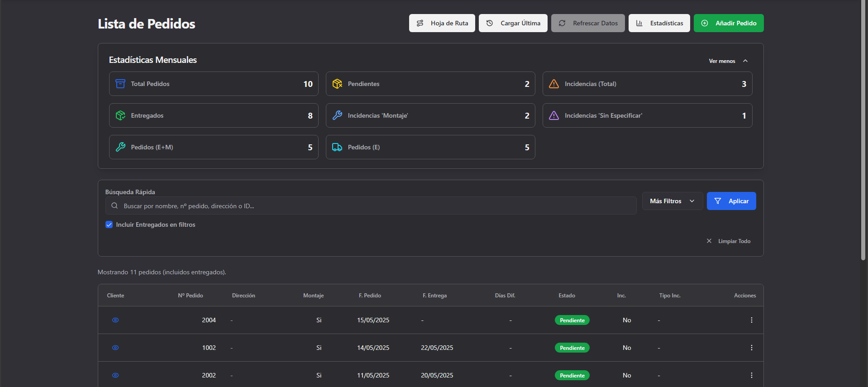
Task: Click the eye icon for order 1002
Action: [115, 348]
